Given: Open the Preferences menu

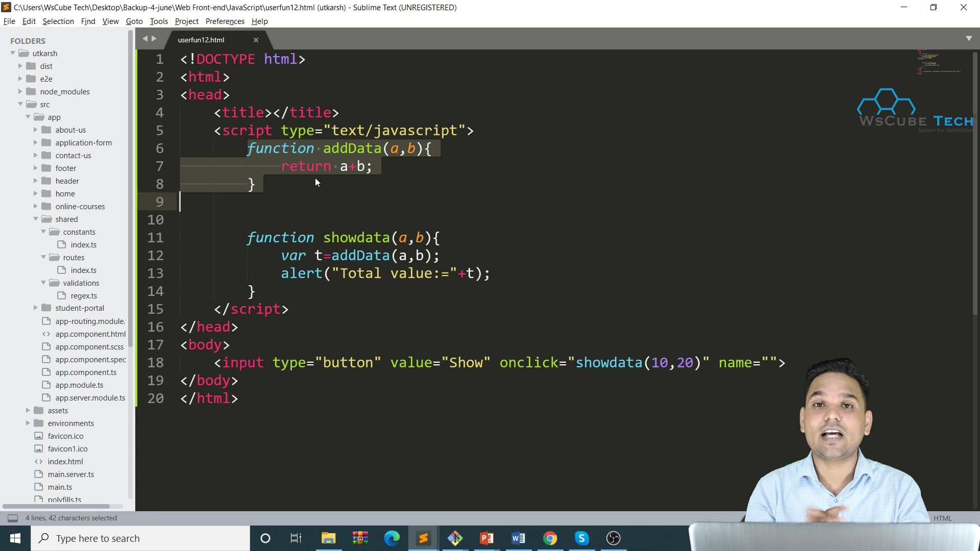Looking at the screenshot, I should tap(225, 21).
